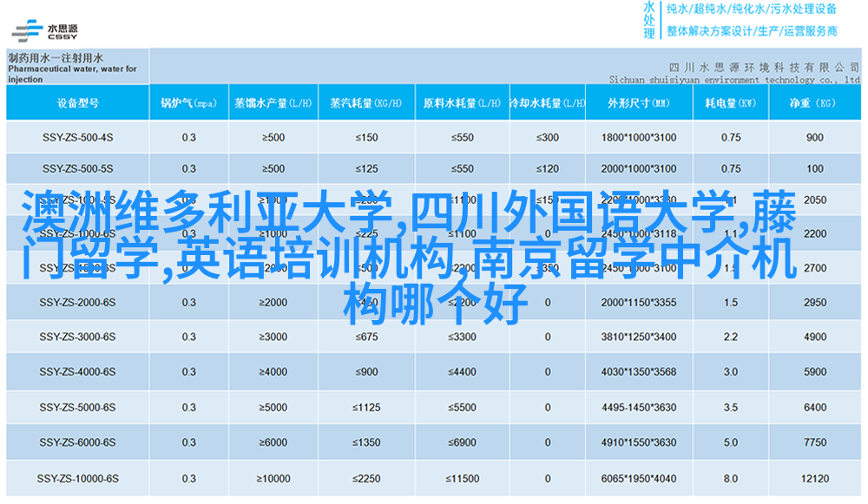Click the ≤300 cooling water value
The width and height of the screenshot is (868, 504).
point(548,137)
